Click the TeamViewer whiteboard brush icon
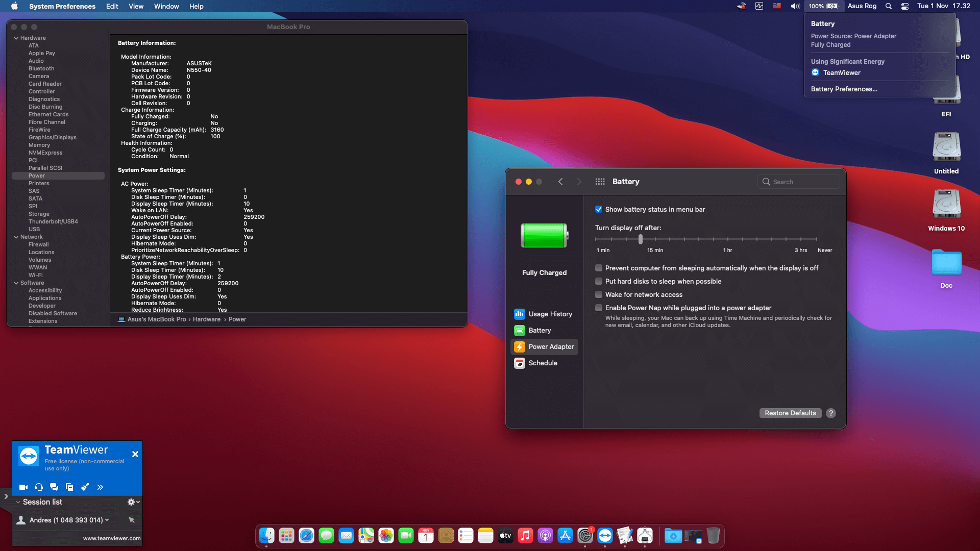 tap(85, 487)
